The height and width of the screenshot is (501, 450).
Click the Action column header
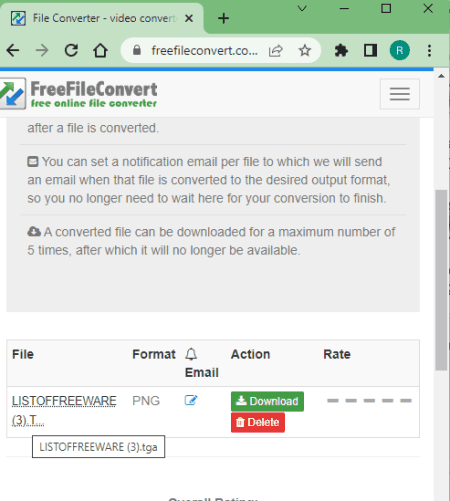click(x=250, y=354)
